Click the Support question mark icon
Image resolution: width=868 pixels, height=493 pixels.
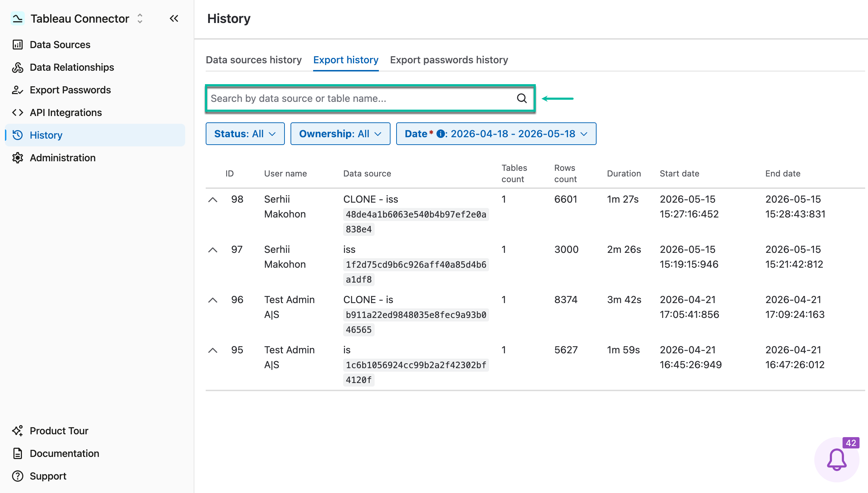(x=18, y=476)
